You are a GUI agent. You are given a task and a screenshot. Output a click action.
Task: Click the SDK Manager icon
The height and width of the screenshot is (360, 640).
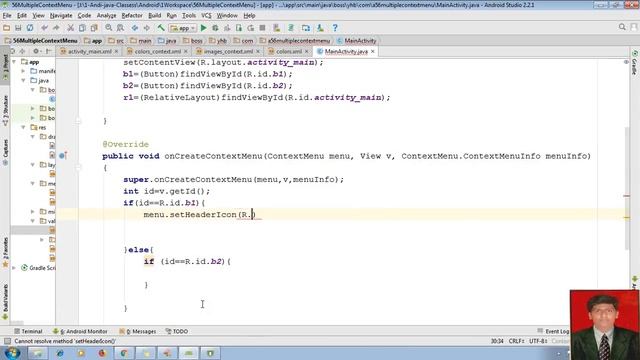coord(320,28)
